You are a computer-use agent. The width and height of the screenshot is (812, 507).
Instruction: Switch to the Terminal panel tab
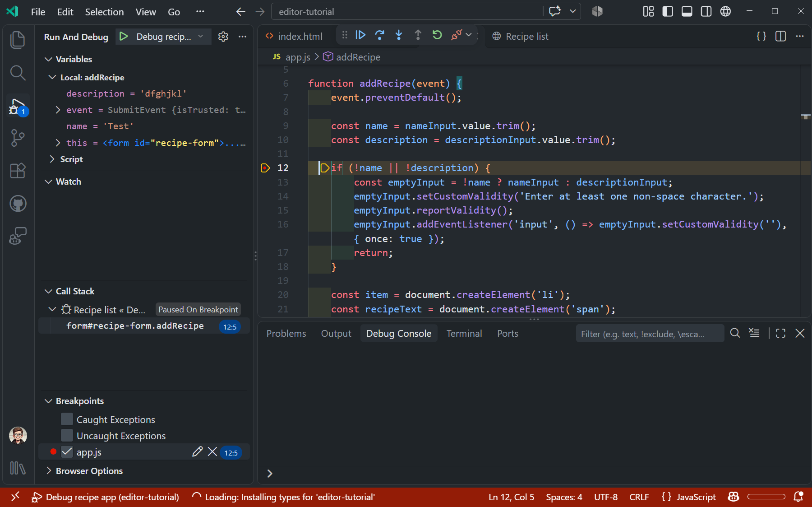(x=464, y=333)
